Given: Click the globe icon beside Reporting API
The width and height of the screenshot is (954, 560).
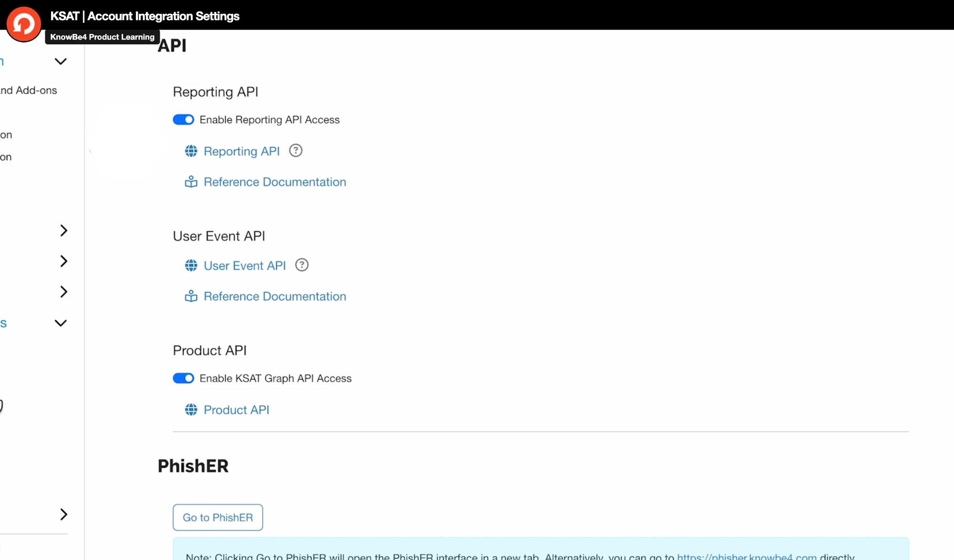Looking at the screenshot, I should coord(191,151).
